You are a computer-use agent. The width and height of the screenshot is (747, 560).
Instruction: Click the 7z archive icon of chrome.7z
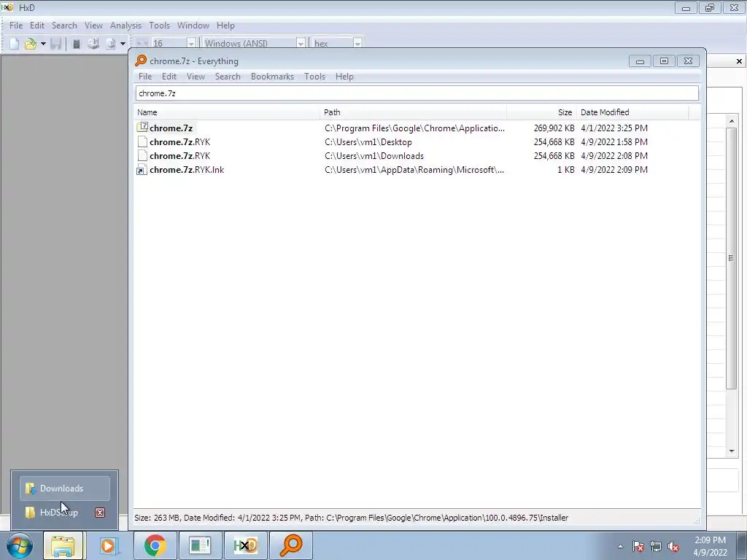coord(142,128)
